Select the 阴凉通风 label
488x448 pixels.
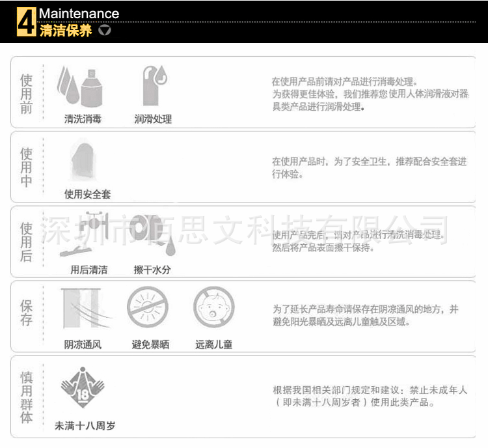tap(83, 344)
